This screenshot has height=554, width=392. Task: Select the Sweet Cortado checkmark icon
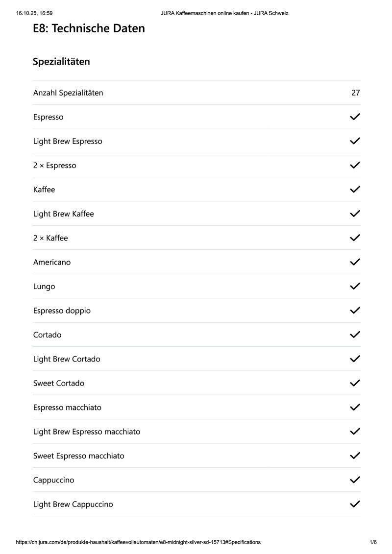point(355,383)
